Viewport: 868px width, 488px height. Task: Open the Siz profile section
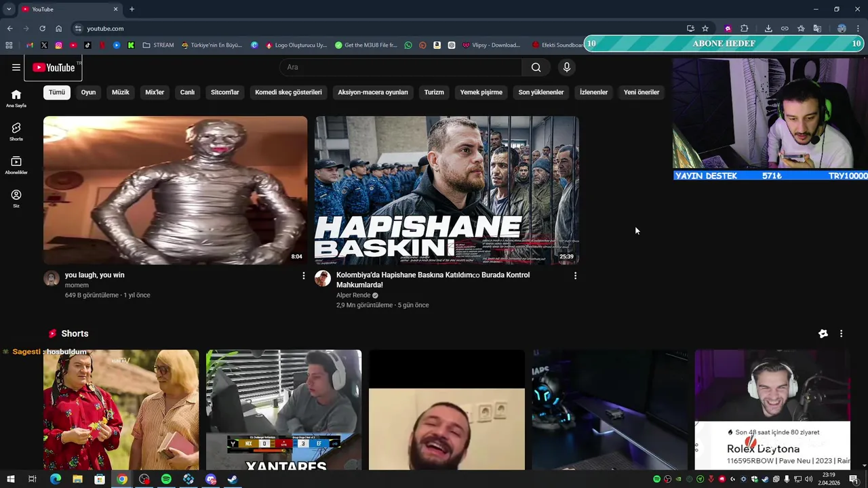pyautogui.click(x=16, y=198)
